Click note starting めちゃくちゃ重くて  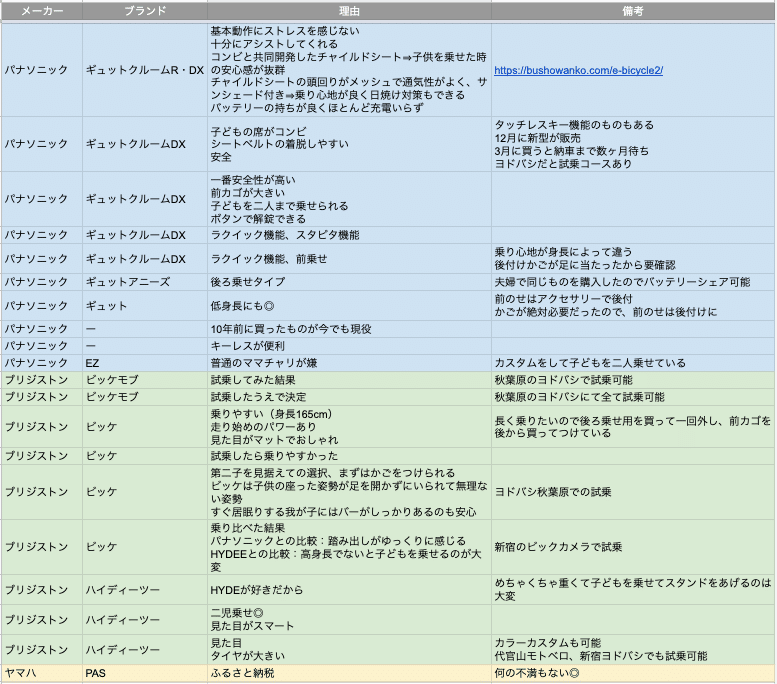[633, 590]
